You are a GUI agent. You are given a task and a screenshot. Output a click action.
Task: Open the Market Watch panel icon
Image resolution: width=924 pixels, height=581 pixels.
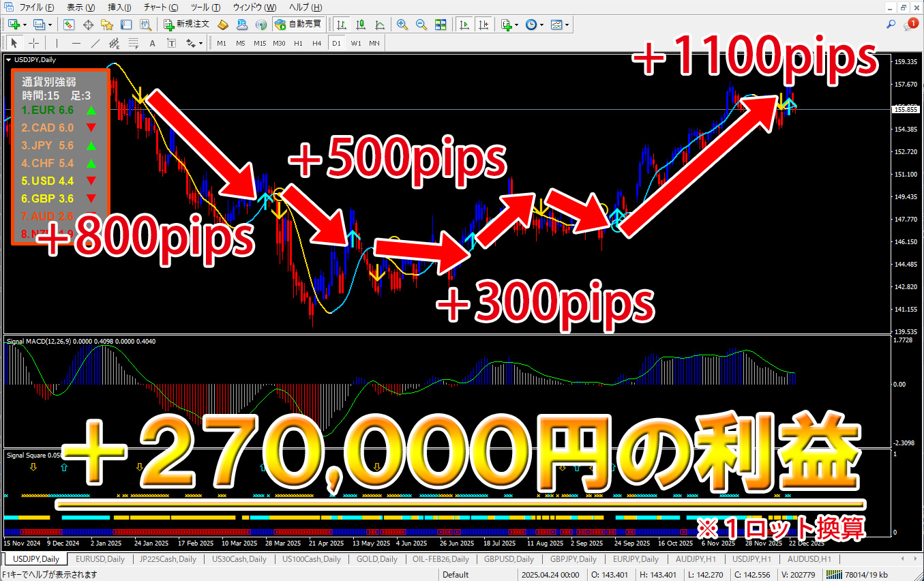click(x=69, y=25)
